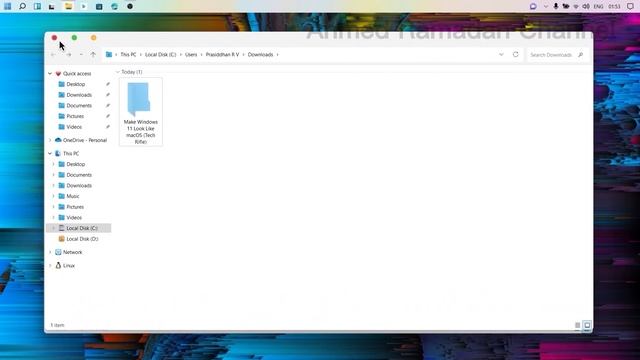Expand the Network tree node
The image size is (640, 360).
(50, 252)
